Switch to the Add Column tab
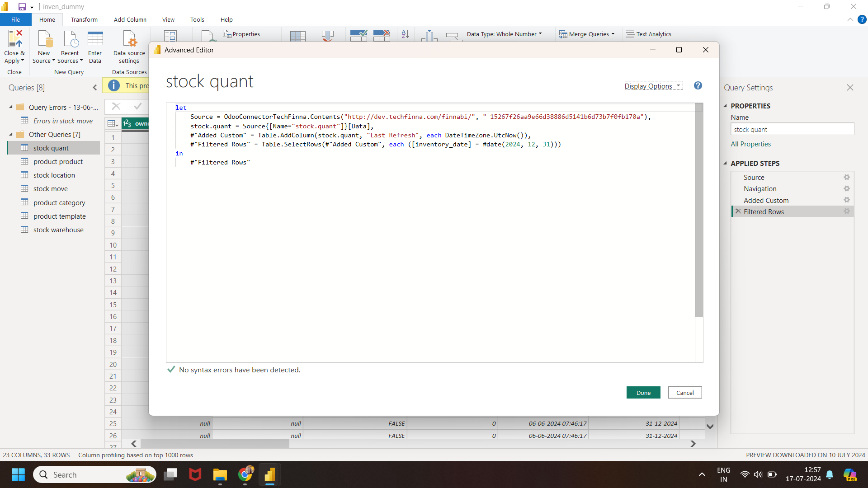The height and width of the screenshot is (488, 868). point(130,19)
